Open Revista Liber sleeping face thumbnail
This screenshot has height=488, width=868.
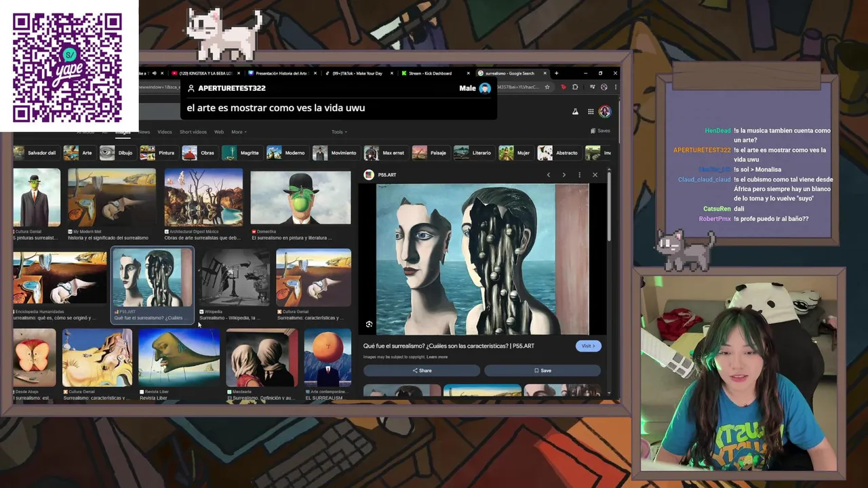(x=179, y=358)
